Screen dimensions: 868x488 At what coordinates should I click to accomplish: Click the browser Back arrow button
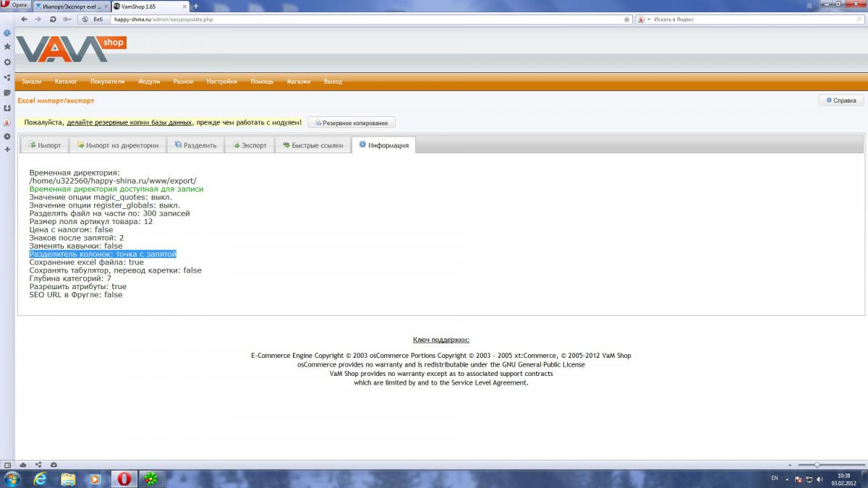[24, 20]
